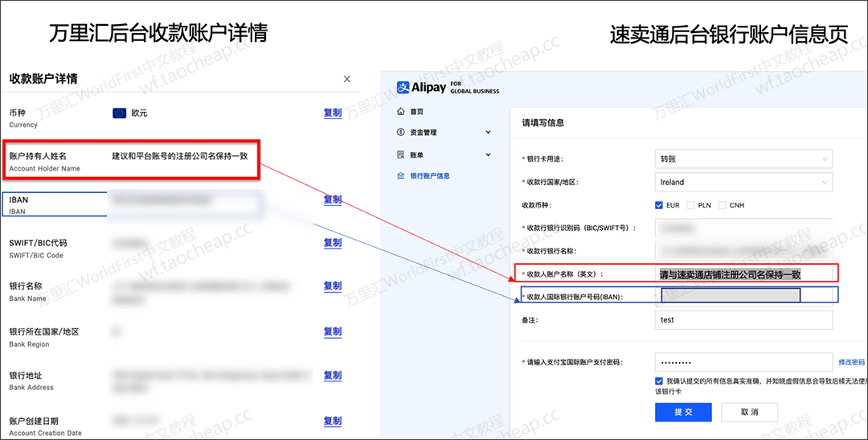Open the 首页 menu item
Image resolution: width=868 pixels, height=440 pixels.
pos(416,112)
